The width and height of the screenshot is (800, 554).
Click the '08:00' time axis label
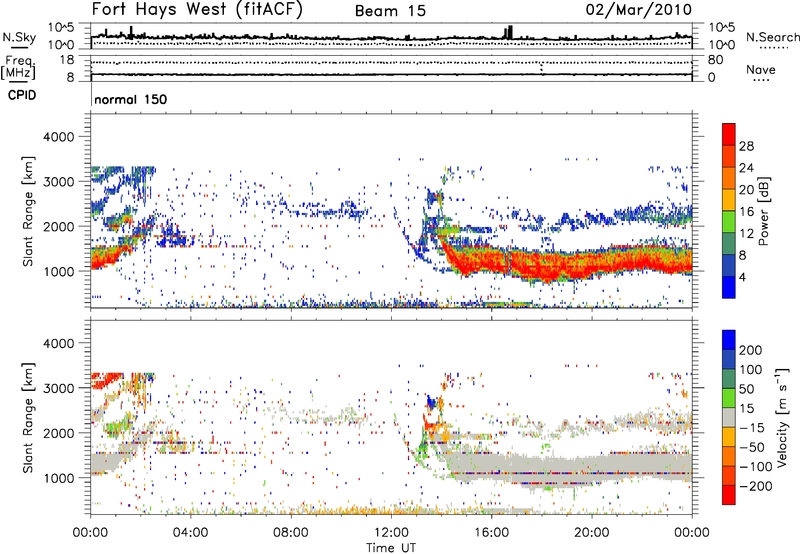click(x=291, y=533)
